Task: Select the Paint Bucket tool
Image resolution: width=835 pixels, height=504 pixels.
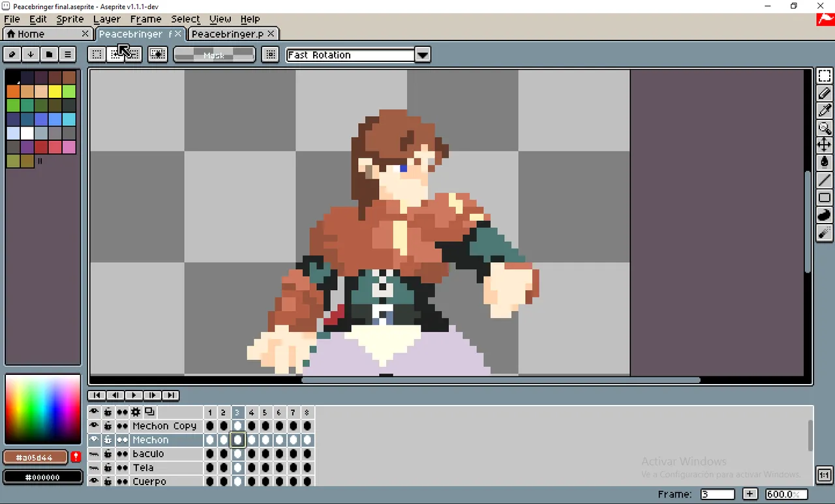Action: click(824, 162)
